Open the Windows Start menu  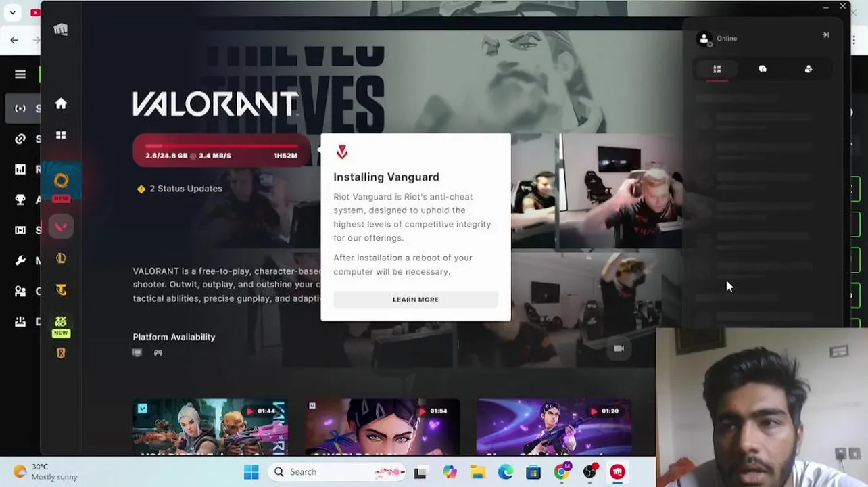pos(251,472)
